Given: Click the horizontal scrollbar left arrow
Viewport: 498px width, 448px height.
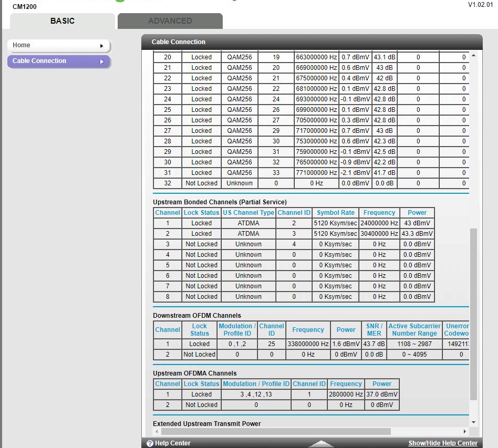Looking at the screenshot, I should [157, 431].
